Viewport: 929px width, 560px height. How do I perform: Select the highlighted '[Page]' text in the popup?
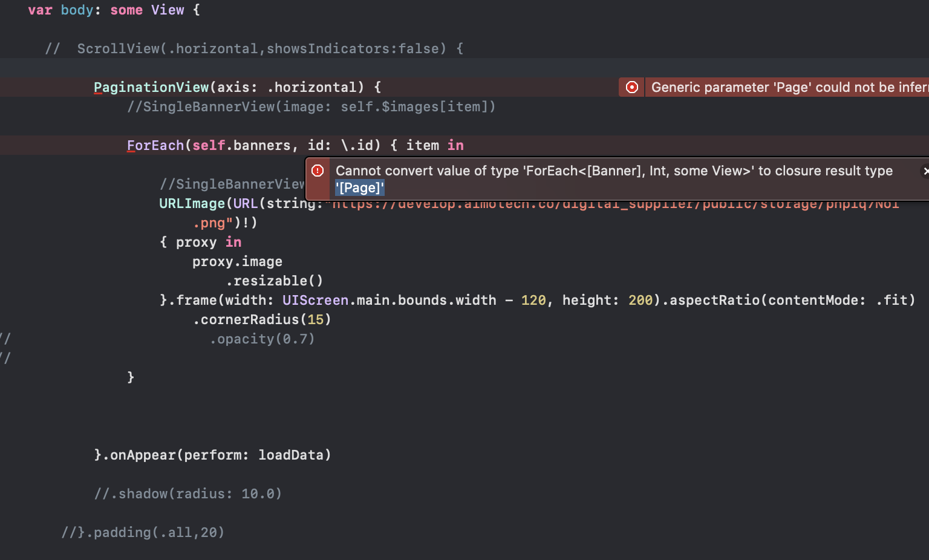pos(360,187)
